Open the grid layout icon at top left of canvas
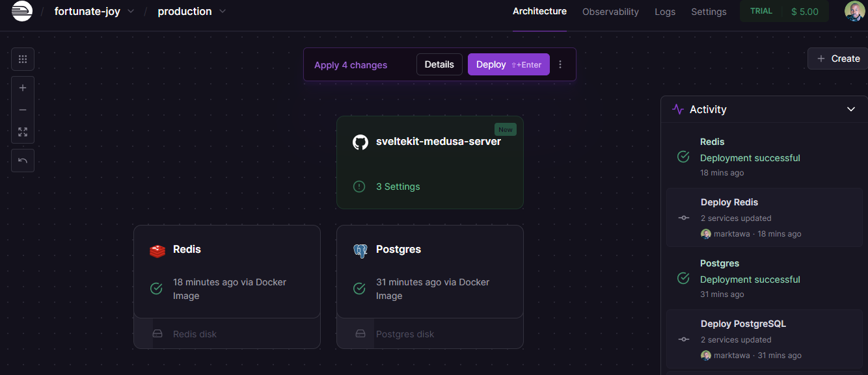Screen dimensions: 868x375 tap(22, 58)
